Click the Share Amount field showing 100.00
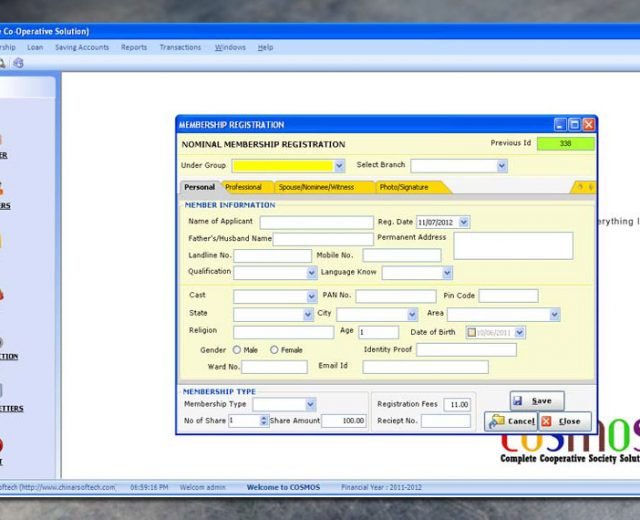Image resolution: width=640 pixels, height=520 pixels. click(344, 420)
